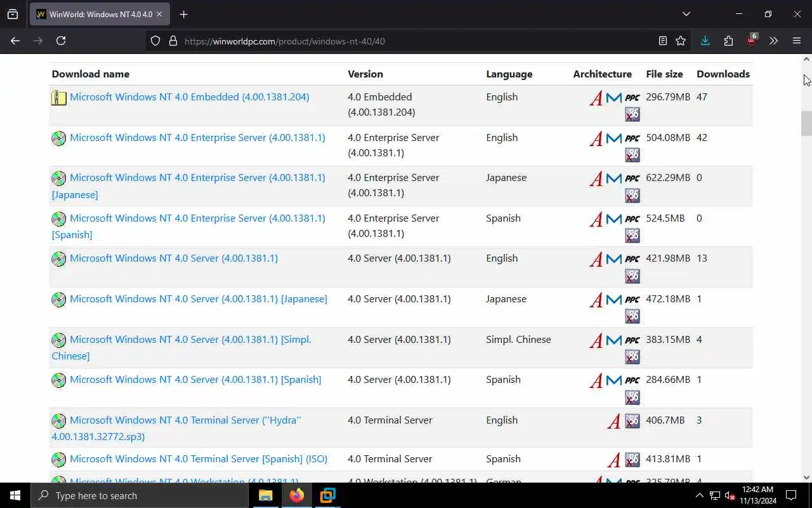Bookmark this page with star icon
The width and height of the screenshot is (812, 508).
click(x=681, y=41)
